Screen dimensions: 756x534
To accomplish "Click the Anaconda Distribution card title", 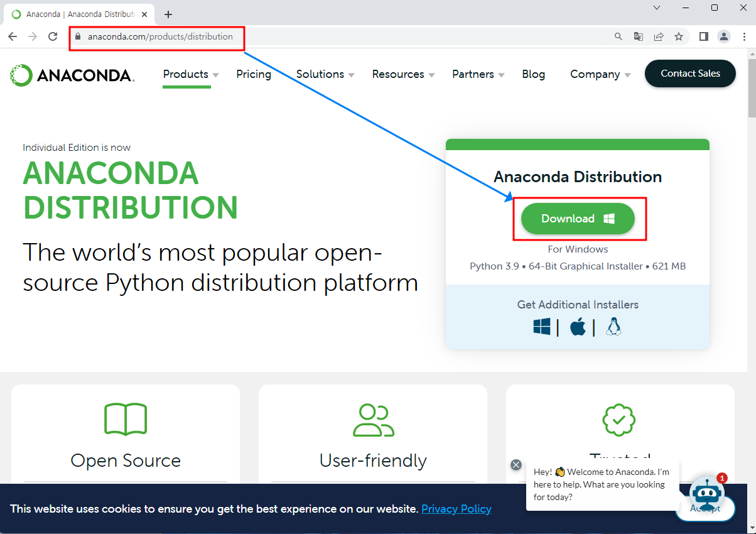I will (578, 177).
